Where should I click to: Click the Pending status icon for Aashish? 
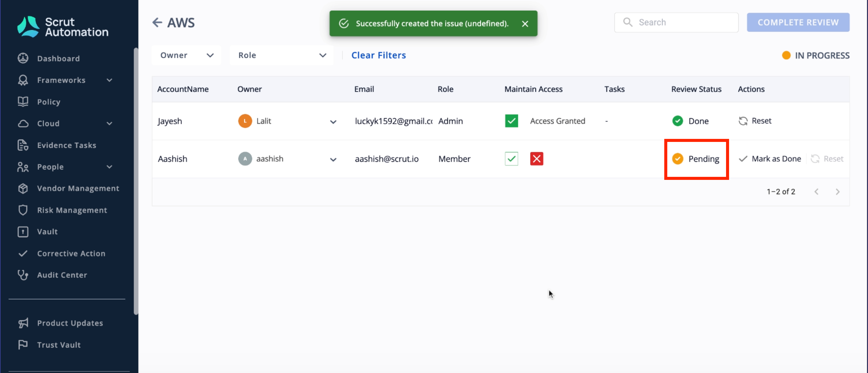pos(677,158)
